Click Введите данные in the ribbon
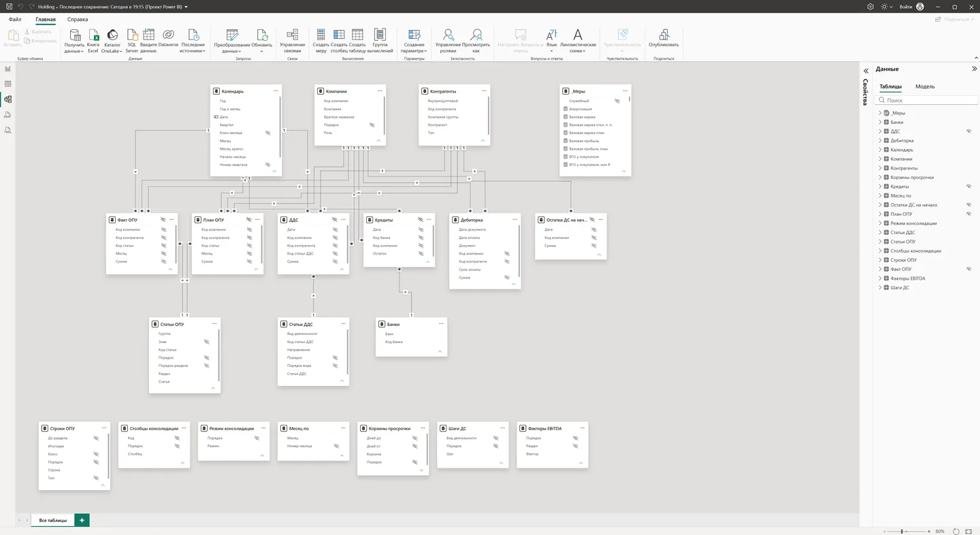Screen dimensions: 980x535 148,42
